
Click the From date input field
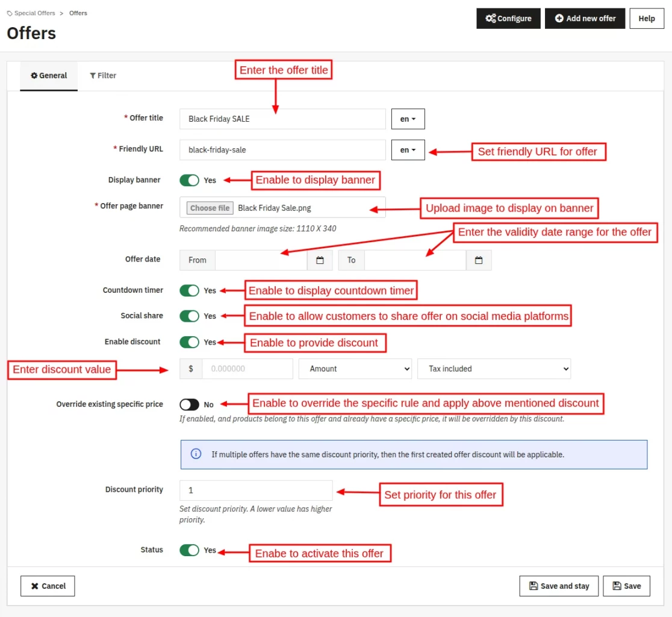[261, 260]
